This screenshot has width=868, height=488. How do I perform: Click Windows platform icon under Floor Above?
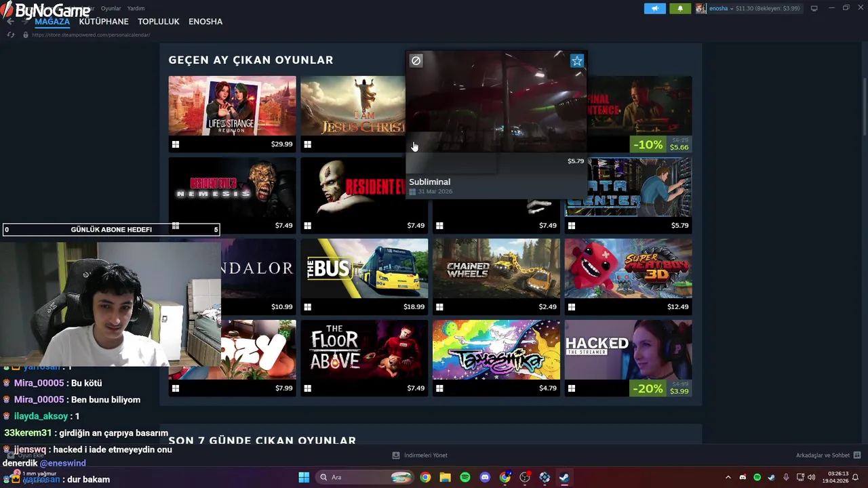pos(307,388)
